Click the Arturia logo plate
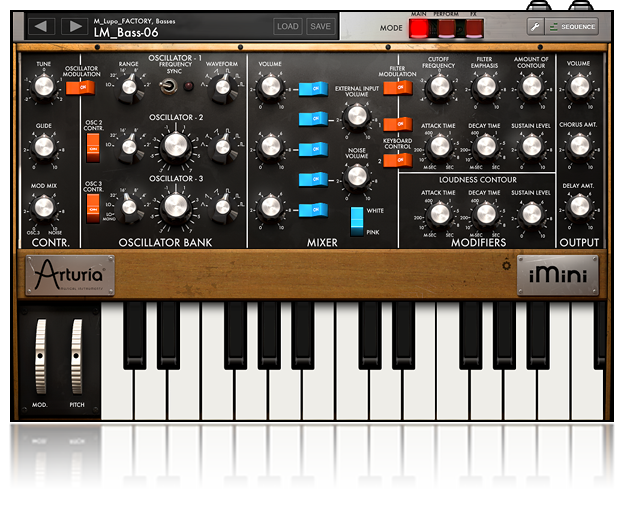624x514 pixels. 70,275
